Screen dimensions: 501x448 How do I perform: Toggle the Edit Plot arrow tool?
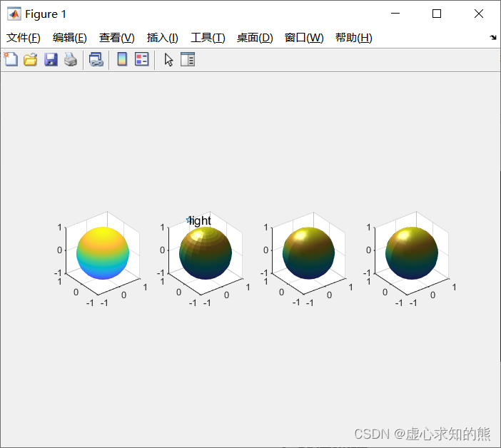(168, 60)
